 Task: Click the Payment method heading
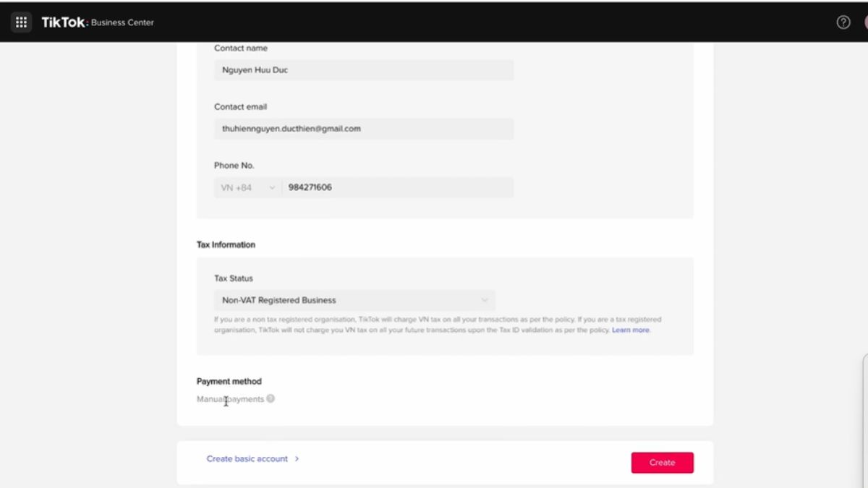click(x=229, y=381)
